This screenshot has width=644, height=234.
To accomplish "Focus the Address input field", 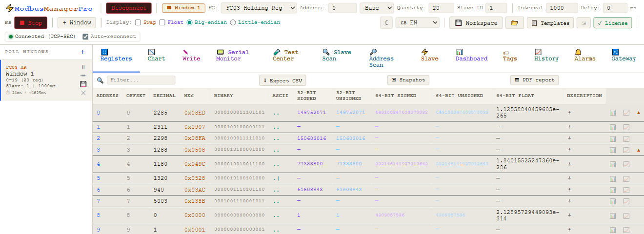I will (342, 8).
